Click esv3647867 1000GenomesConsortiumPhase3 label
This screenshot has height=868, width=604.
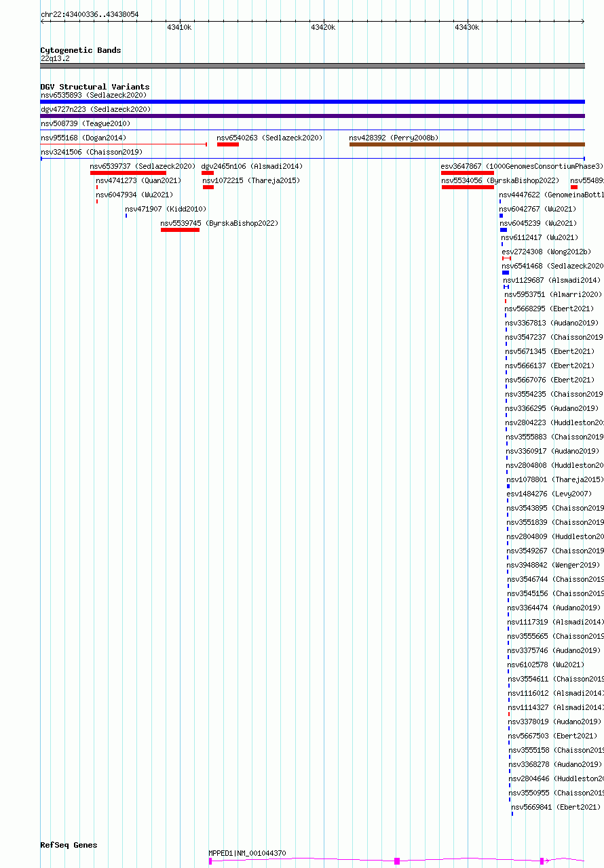click(522, 166)
